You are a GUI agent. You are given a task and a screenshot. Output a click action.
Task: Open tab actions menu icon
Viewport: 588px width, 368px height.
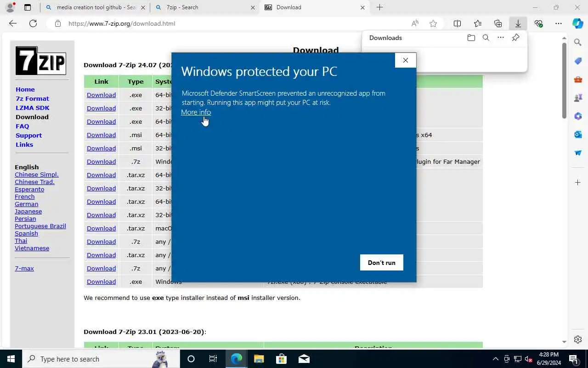pos(28,7)
